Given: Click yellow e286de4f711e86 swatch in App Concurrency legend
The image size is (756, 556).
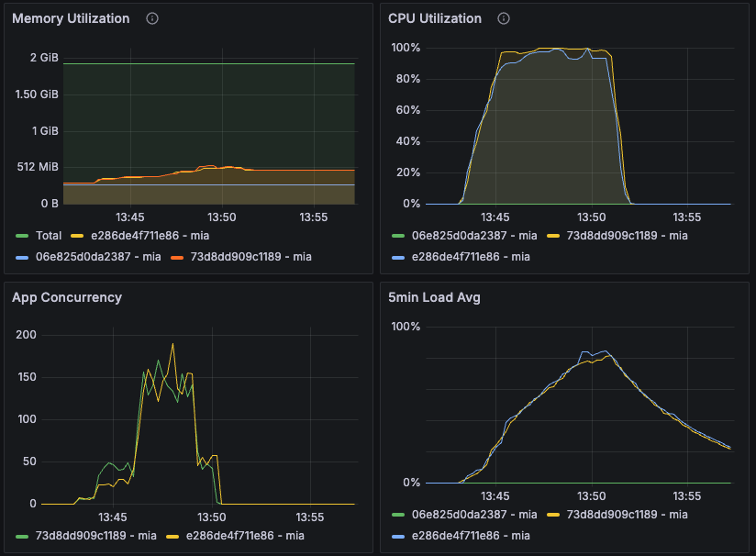Looking at the screenshot, I should (x=172, y=536).
